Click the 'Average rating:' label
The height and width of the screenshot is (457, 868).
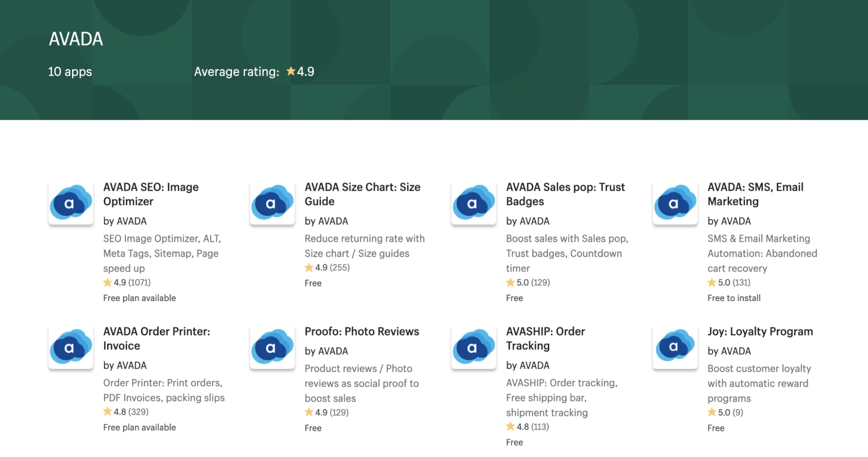coord(237,72)
